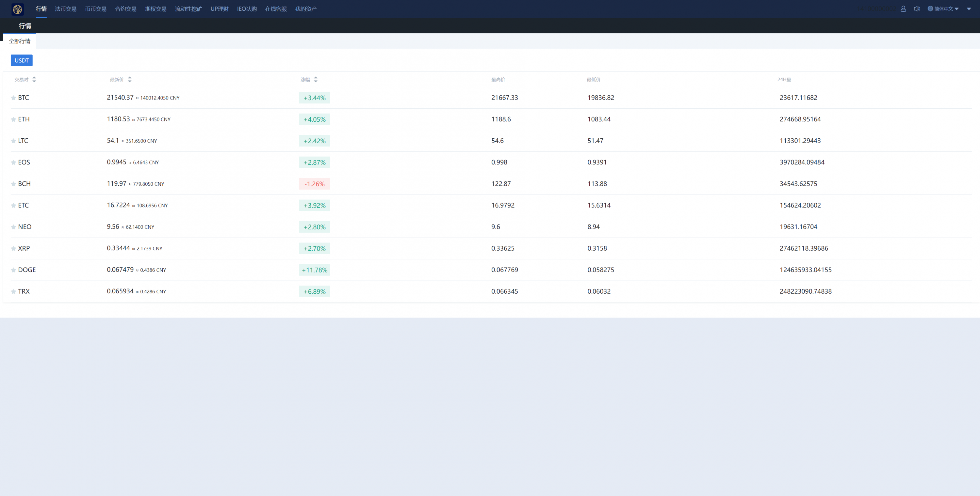Go to 我的资产 page

click(305, 9)
